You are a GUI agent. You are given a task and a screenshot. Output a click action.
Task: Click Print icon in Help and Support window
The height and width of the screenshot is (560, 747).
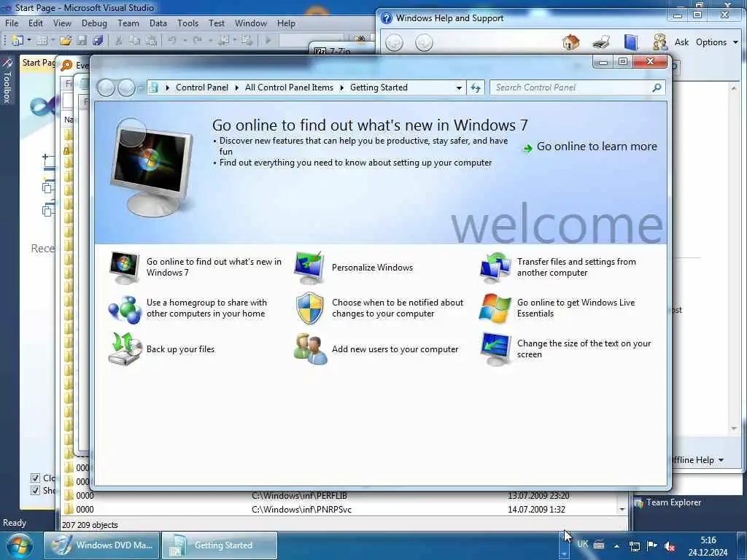[x=601, y=42]
